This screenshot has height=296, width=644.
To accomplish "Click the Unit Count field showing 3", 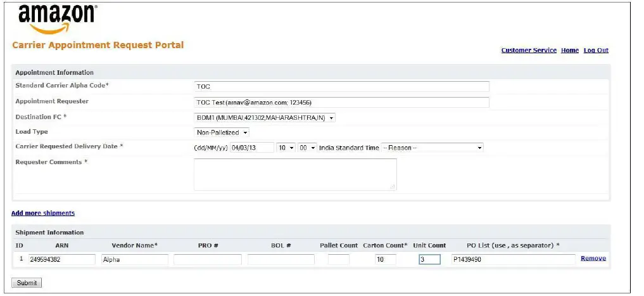I will [x=429, y=259].
